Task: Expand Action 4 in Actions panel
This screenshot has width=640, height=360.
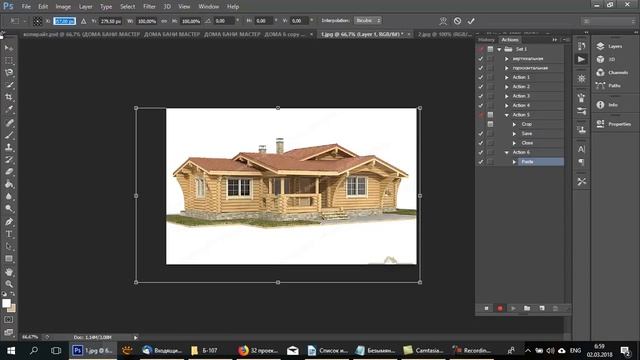Action: [x=507, y=105]
